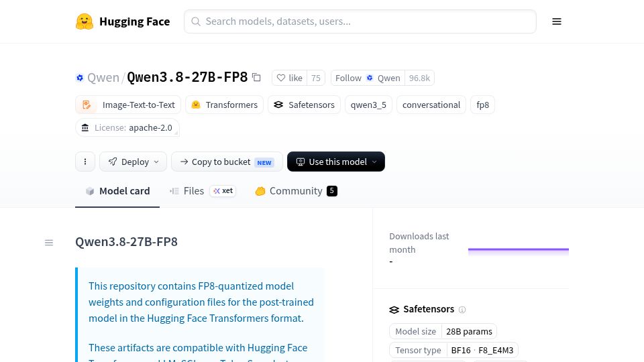This screenshot has height=362, width=644.
Task: Switch to the Model card tab
Action: pos(117,191)
